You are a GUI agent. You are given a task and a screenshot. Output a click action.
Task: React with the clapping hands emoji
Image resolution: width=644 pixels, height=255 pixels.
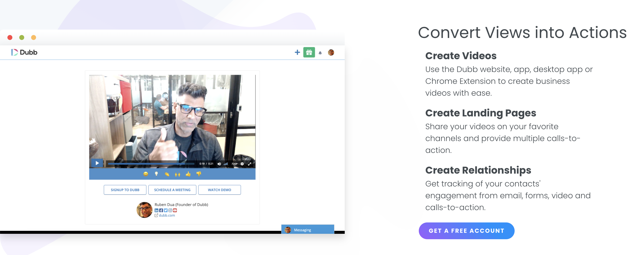[x=167, y=174]
